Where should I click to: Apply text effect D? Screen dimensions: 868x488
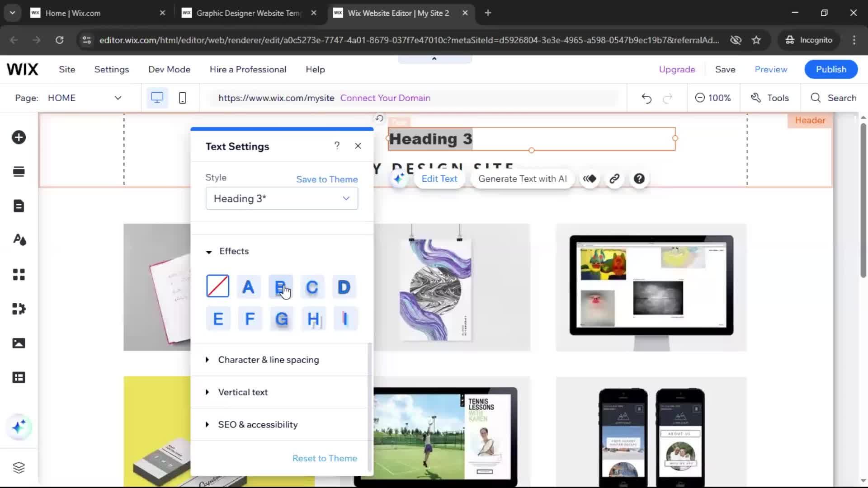click(344, 287)
